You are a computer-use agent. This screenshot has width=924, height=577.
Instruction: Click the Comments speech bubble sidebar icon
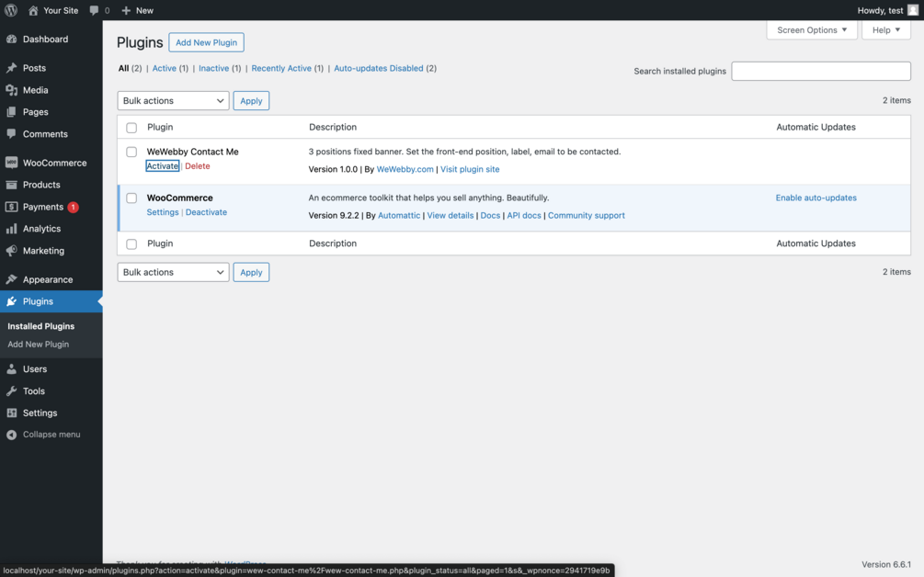[x=11, y=133]
